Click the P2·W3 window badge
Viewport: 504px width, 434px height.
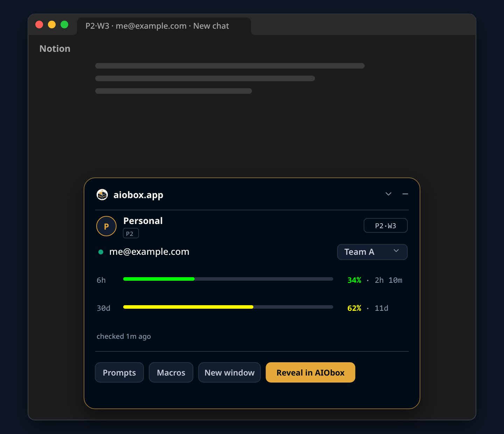pyautogui.click(x=386, y=226)
